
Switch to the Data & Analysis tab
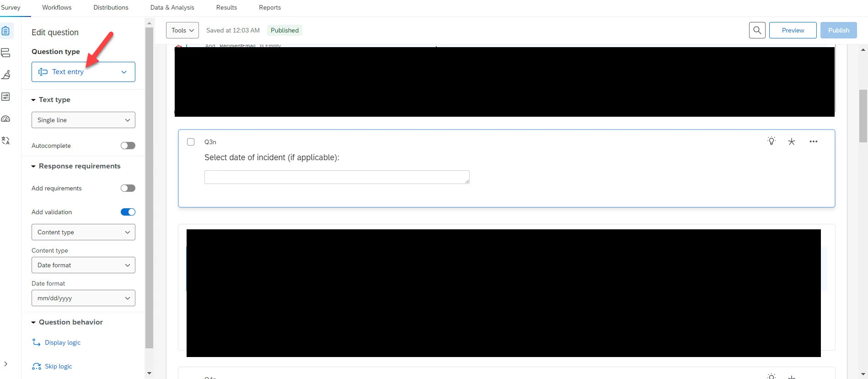coord(172,7)
